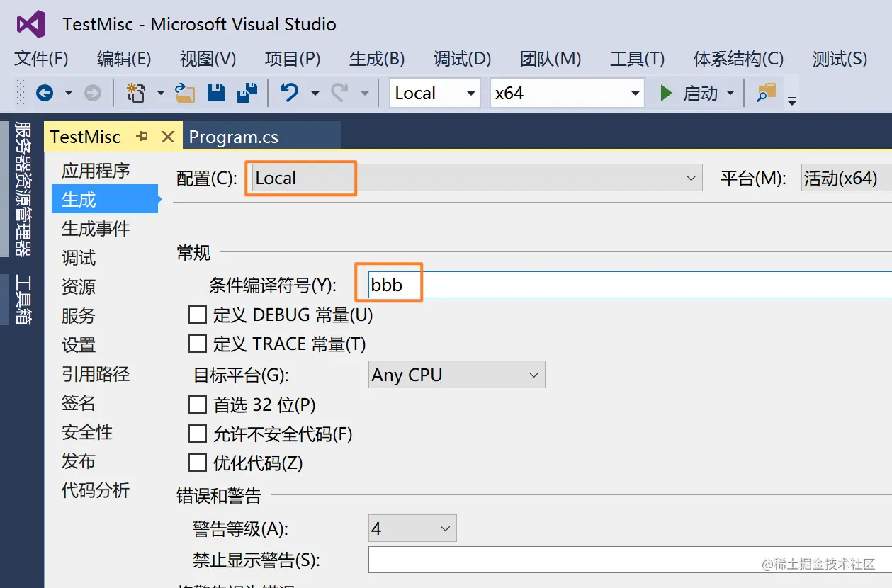Go to the 生成事件 property page

coord(96,229)
